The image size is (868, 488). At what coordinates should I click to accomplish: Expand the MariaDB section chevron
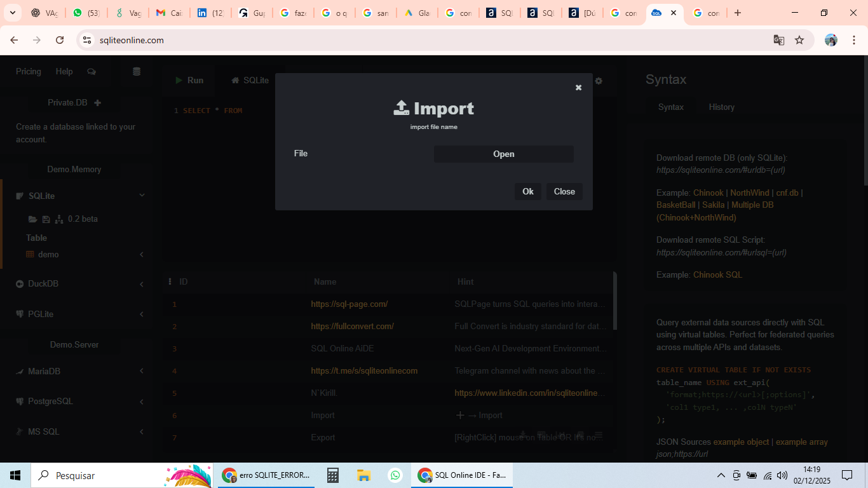[x=142, y=371]
